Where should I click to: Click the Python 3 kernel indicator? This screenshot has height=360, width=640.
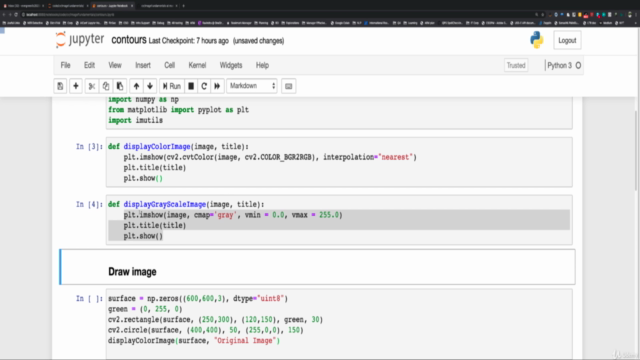tap(559, 65)
